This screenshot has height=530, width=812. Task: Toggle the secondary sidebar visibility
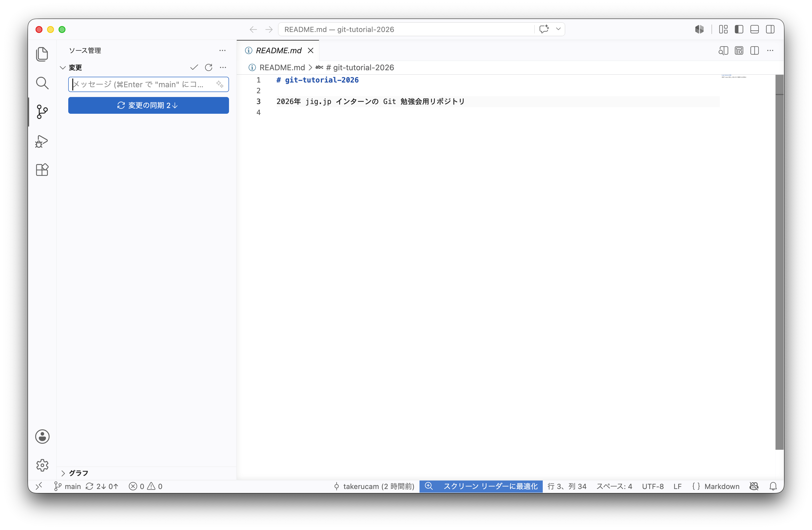click(770, 29)
